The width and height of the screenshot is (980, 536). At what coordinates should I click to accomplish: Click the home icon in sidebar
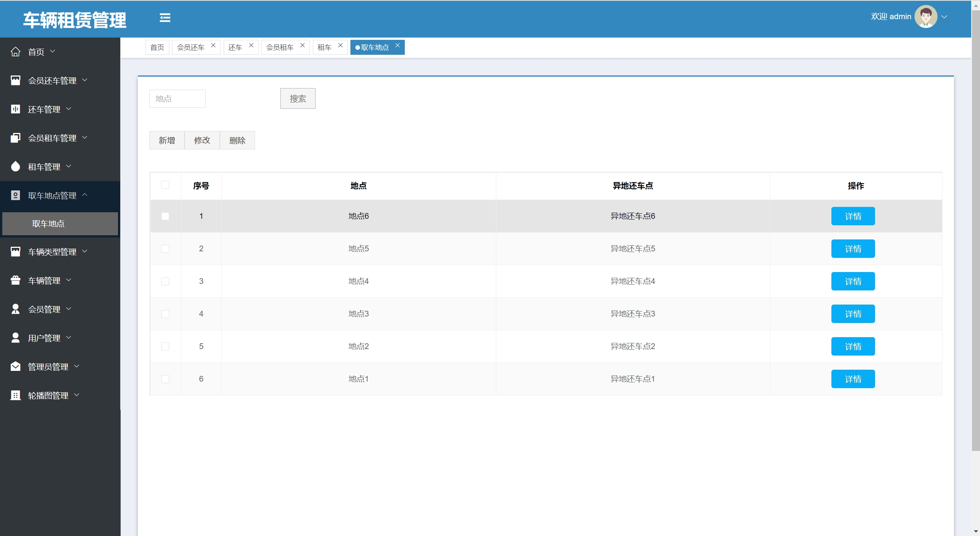pos(15,52)
